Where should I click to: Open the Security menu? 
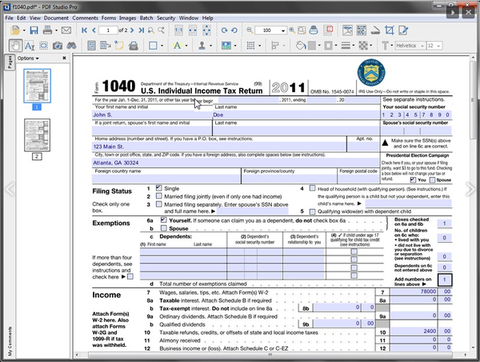tap(166, 18)
